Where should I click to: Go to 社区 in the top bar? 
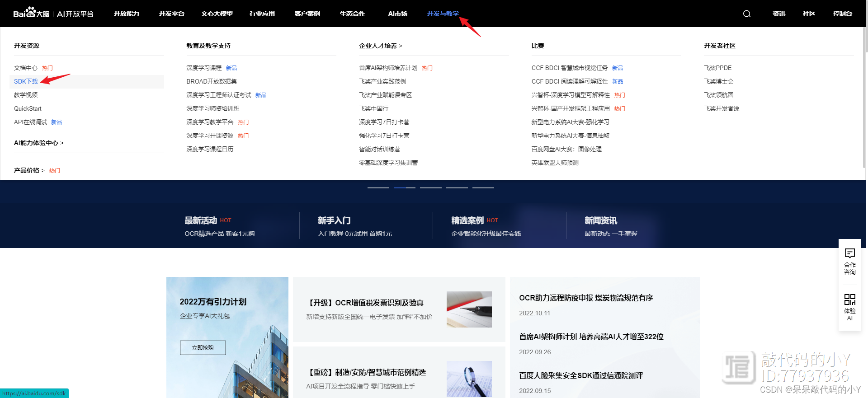(809, 14)
